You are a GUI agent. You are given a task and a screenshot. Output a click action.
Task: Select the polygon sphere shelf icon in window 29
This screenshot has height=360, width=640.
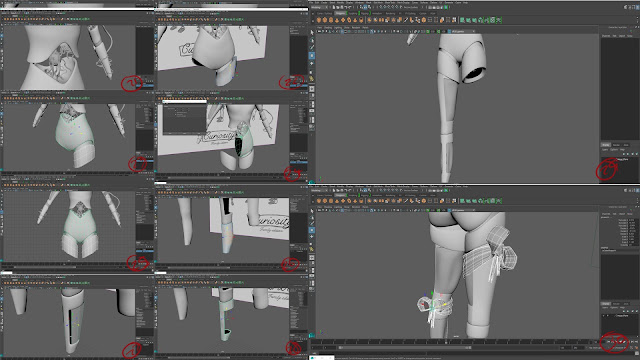point(318,20)
